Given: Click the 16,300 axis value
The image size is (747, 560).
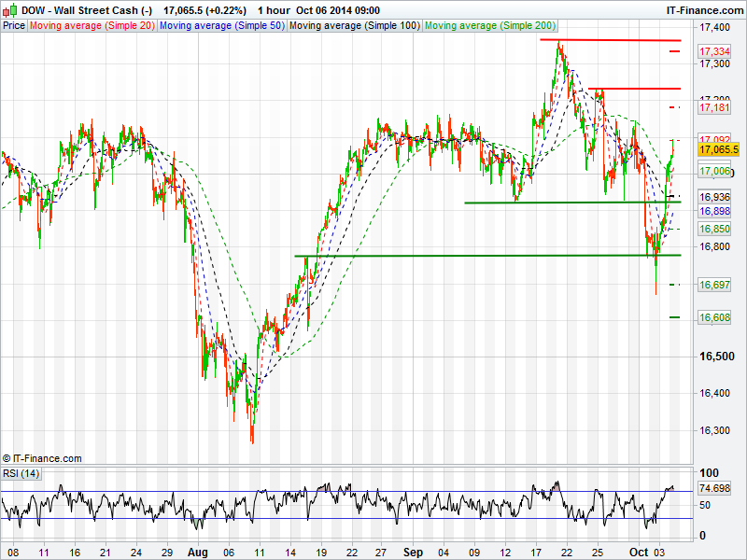Looking at the screenshot, I should click(714, 430).
